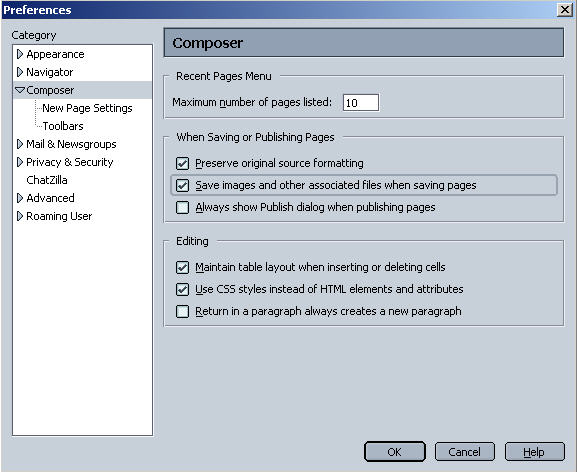Click the Cancel button
577x472 pixels.
pyautogui.click(x=464, y=452)
